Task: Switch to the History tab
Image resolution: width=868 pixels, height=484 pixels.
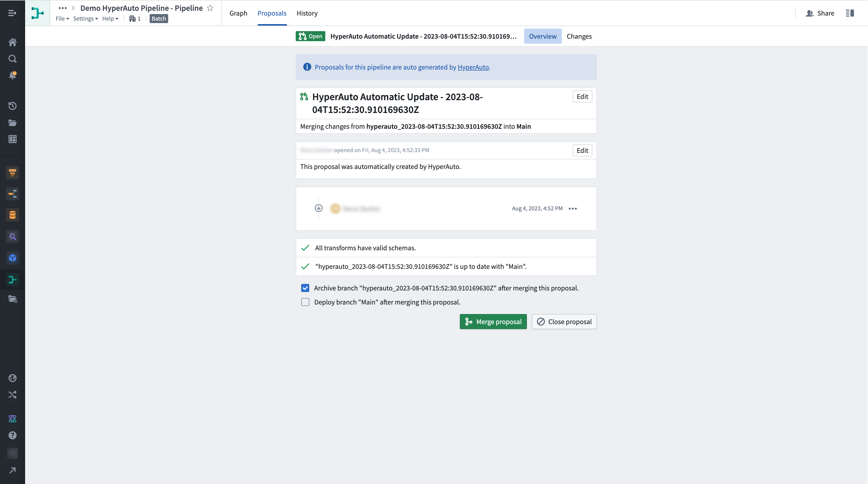Action: click(307, 13)
